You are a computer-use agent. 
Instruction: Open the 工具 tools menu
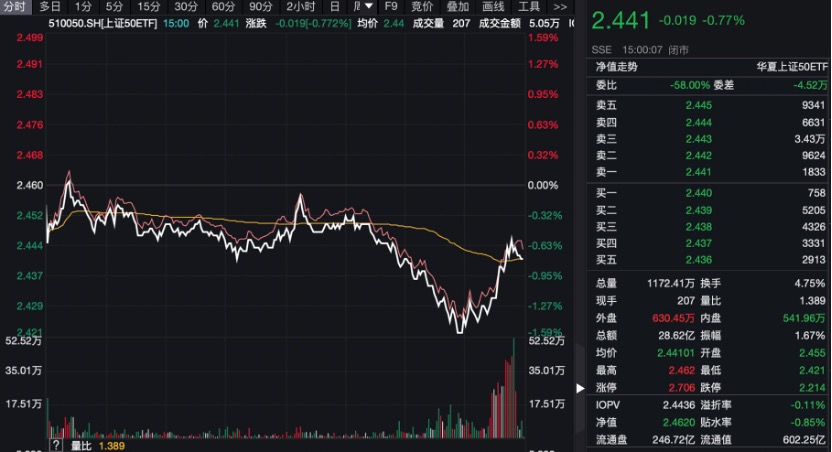point(528,7)
